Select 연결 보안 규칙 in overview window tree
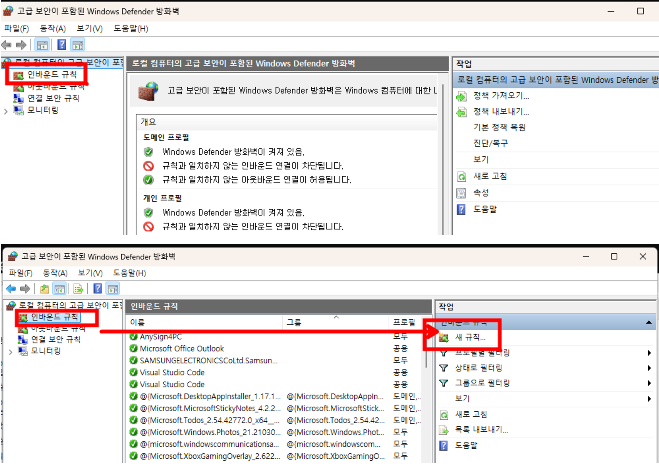This screenshot has width=659, height=467. (x=53, y=98)
